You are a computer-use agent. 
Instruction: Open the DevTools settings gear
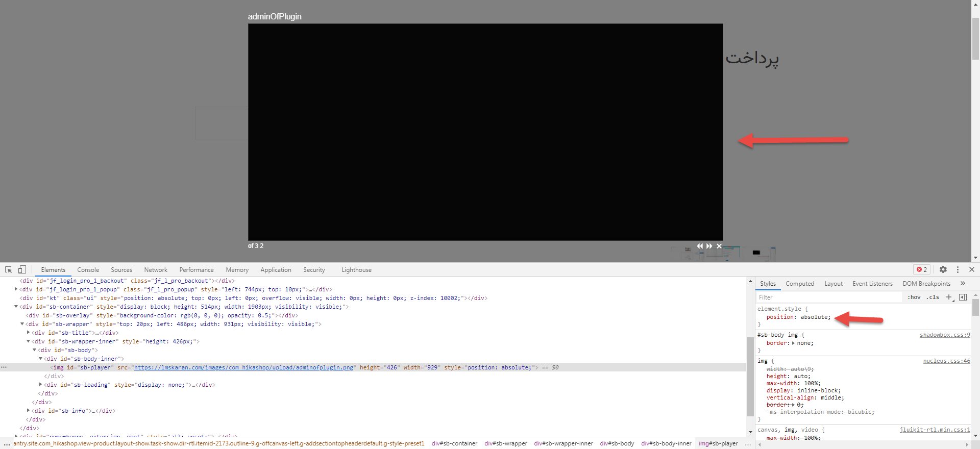click(x=943, y=269)
